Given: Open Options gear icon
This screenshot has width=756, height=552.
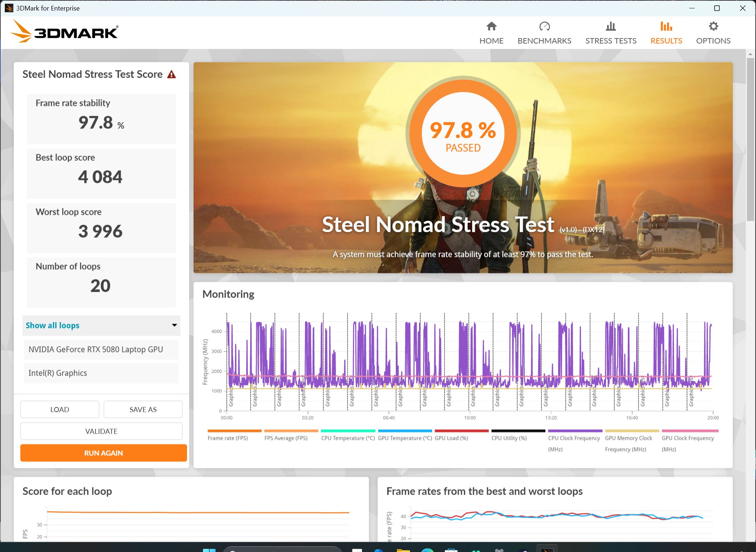Looking at the screenshot, I should (x=713, y=26).
